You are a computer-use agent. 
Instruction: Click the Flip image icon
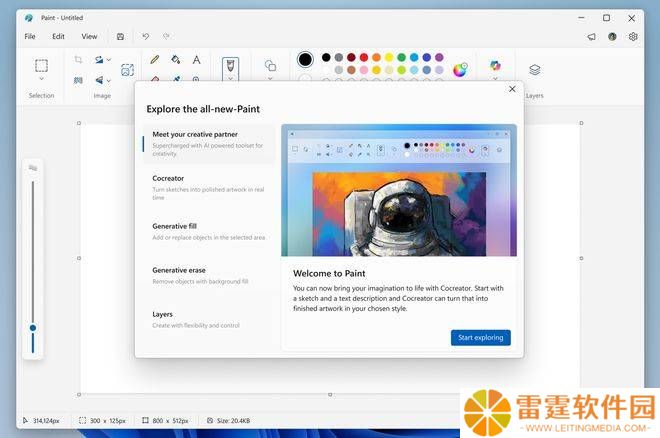point(99,80)
